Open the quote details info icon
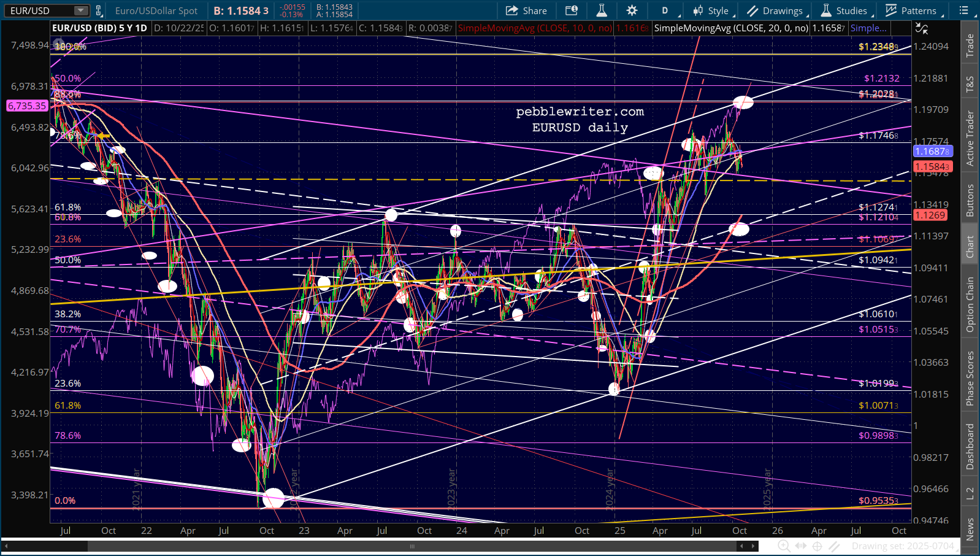 point(572,10)
